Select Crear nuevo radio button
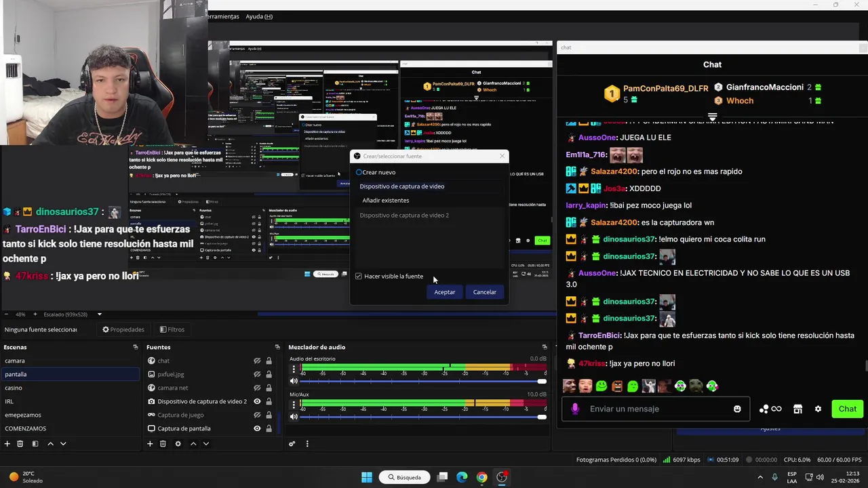 359,172
